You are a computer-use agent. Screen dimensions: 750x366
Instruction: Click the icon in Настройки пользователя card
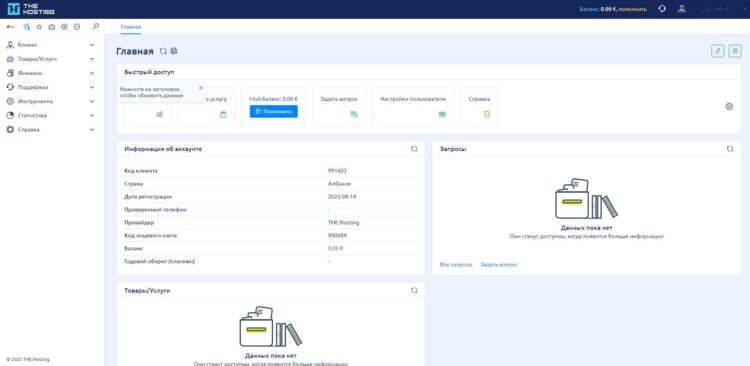click(x=442, y=114)
